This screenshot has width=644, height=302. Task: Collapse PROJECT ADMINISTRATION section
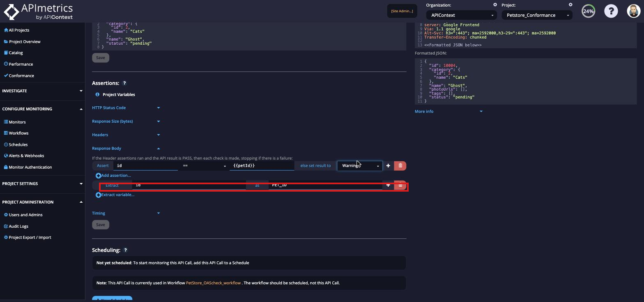(x=43, y=202)
